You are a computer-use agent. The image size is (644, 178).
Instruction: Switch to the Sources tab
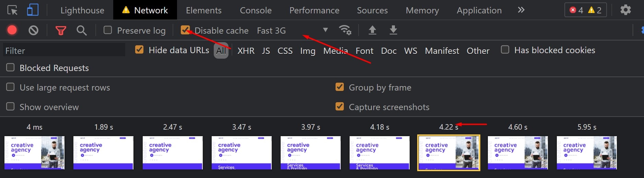pos(372,10)
